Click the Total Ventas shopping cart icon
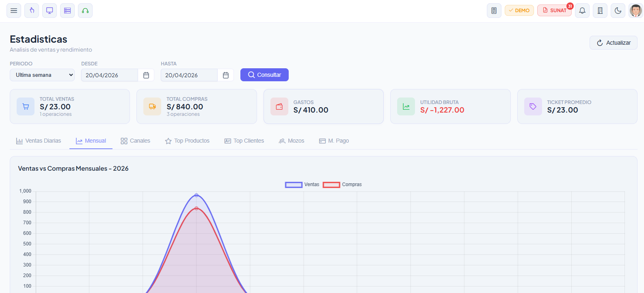 click(26, 106)
